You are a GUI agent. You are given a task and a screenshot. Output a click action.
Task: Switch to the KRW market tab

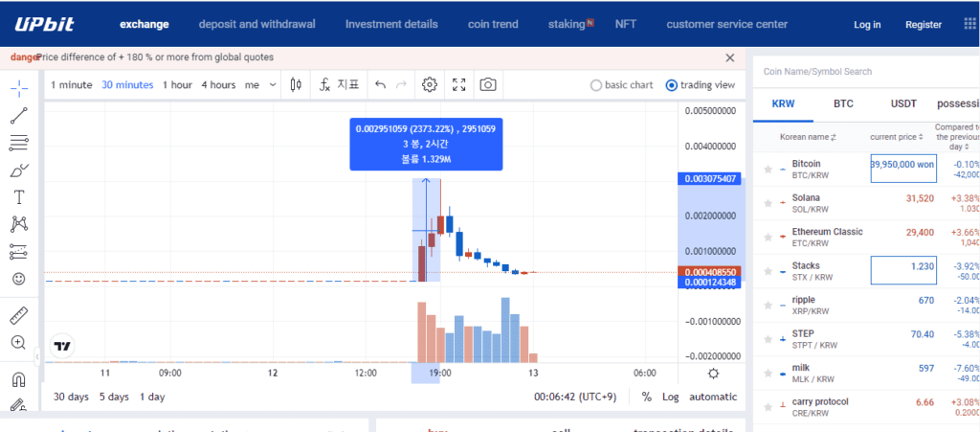coord(783,103)
